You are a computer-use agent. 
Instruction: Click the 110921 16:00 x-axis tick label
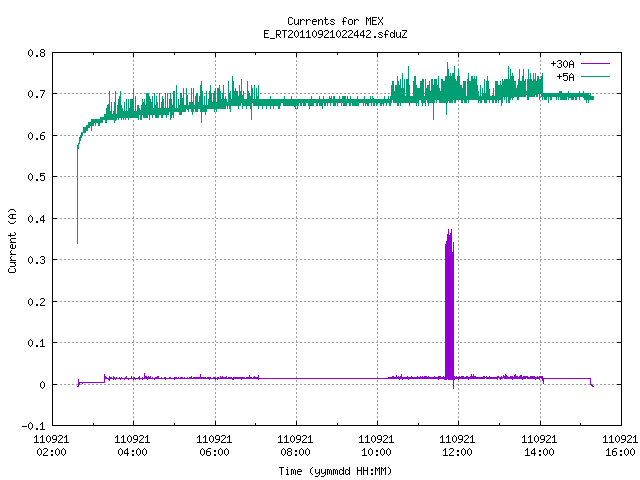pos(620,446)
